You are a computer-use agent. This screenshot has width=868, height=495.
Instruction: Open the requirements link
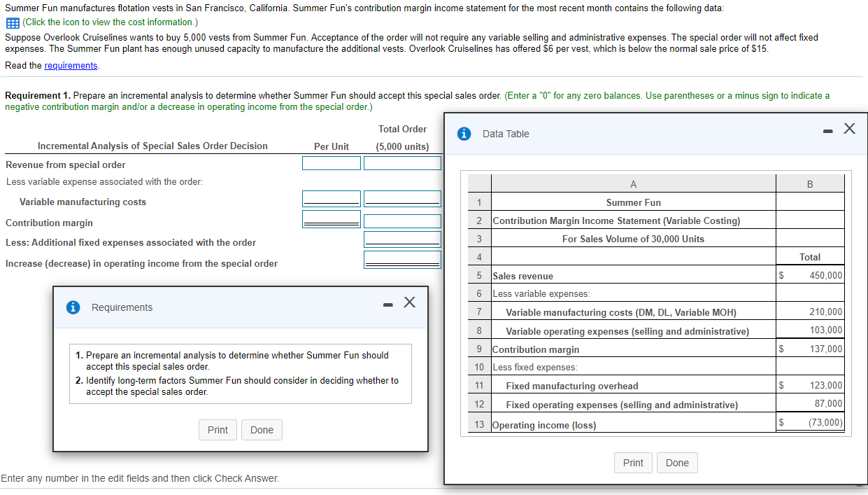click(x=71, y=65)
